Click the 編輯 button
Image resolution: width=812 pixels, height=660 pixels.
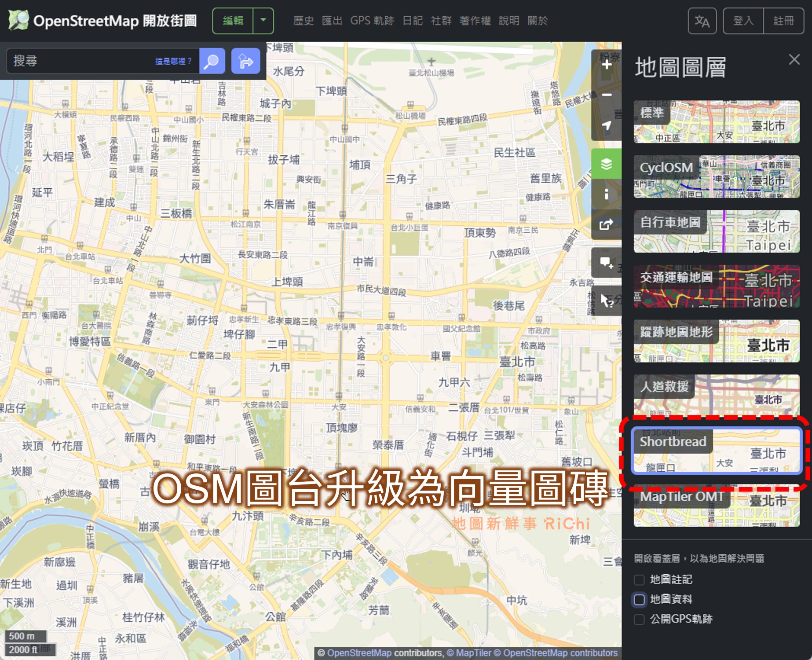233,21
